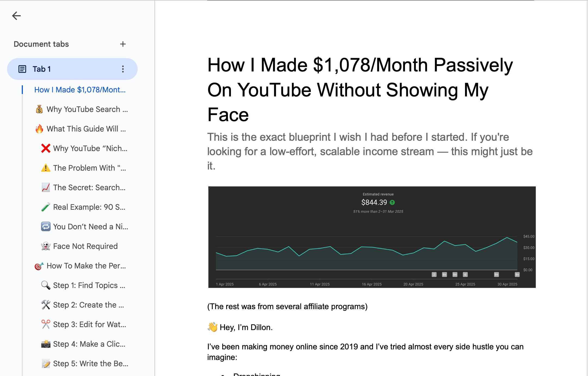
Task: Open "What This Guide Will" outline entry
Action: 86,129
